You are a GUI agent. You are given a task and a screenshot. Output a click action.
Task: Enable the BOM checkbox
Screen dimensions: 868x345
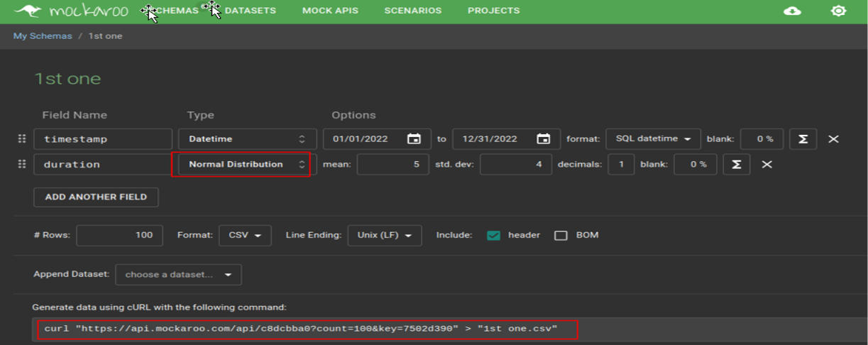pos(561,236)
